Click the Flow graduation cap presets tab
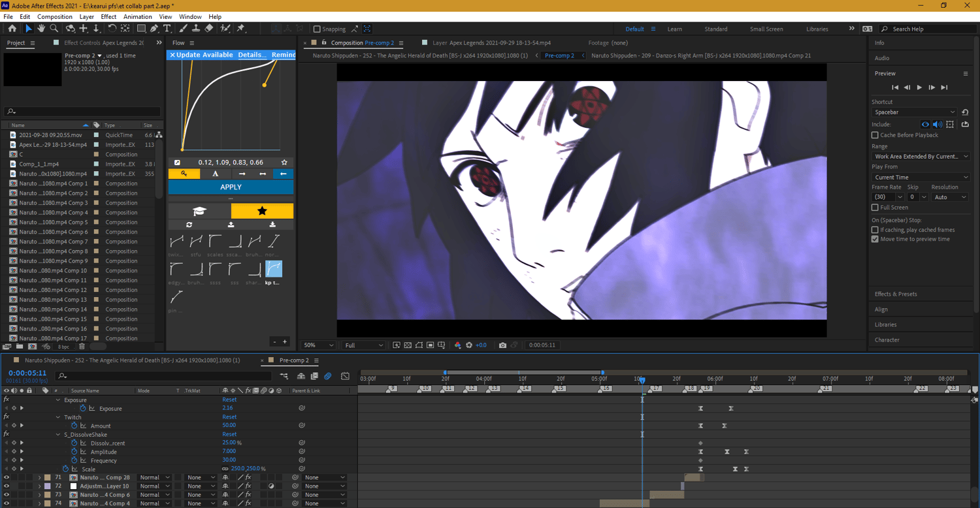This screenshot has width=980, height=508. (199, 211)
